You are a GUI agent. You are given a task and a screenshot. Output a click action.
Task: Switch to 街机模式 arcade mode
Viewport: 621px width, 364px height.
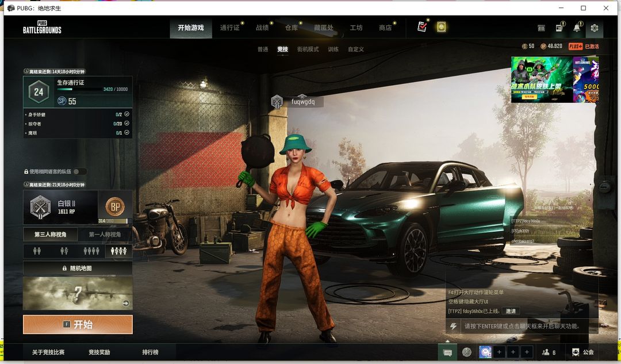pyautogui.click(x=308, y=49)
